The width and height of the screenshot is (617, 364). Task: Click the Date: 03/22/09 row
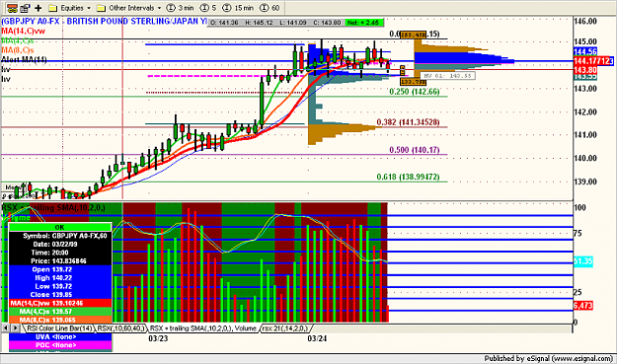point(60,244)
